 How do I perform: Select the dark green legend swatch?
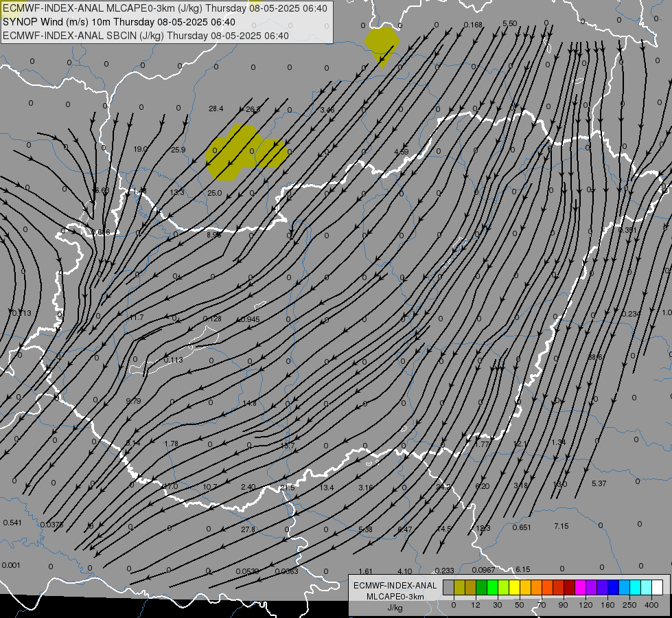coord(482,588)
